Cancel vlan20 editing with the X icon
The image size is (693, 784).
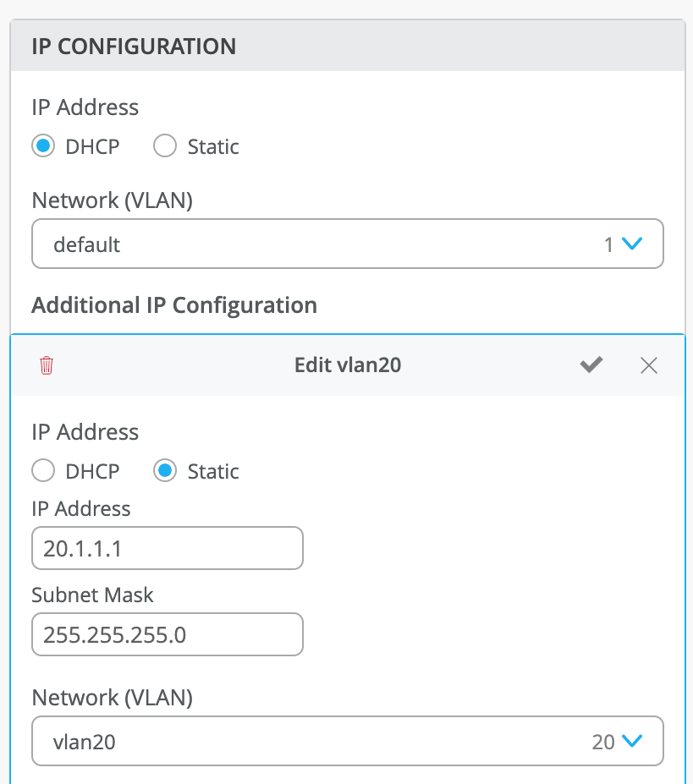(x=649, y=365)
